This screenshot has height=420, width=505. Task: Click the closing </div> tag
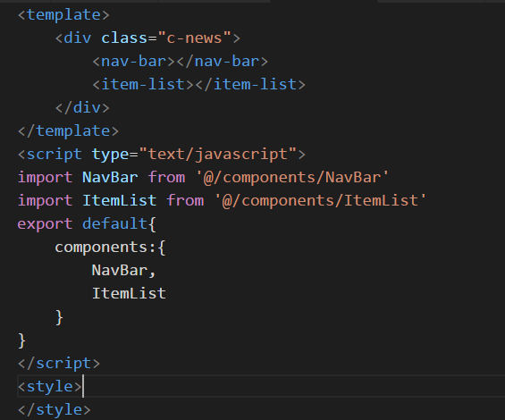pos(82,108)
